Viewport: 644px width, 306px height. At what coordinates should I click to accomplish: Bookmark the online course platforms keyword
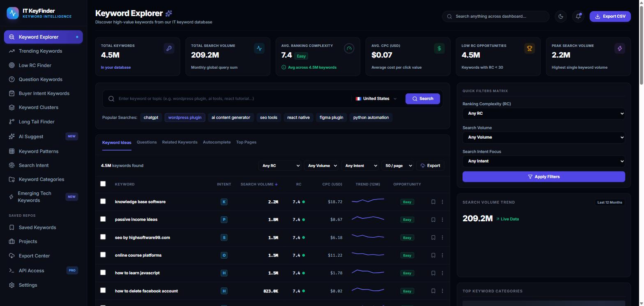pos(433,255)
